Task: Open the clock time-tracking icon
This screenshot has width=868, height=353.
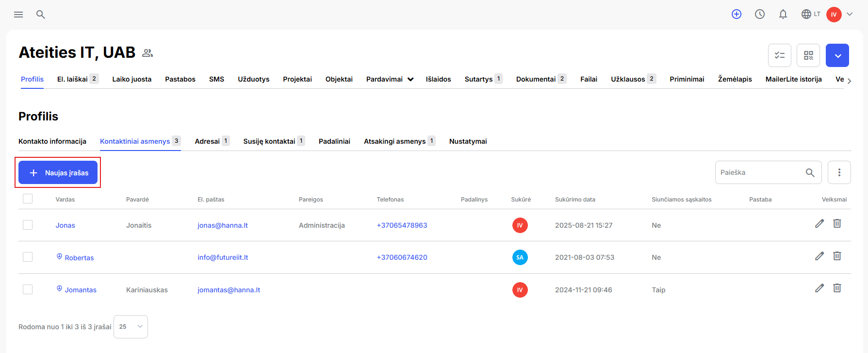Action: 760,14
